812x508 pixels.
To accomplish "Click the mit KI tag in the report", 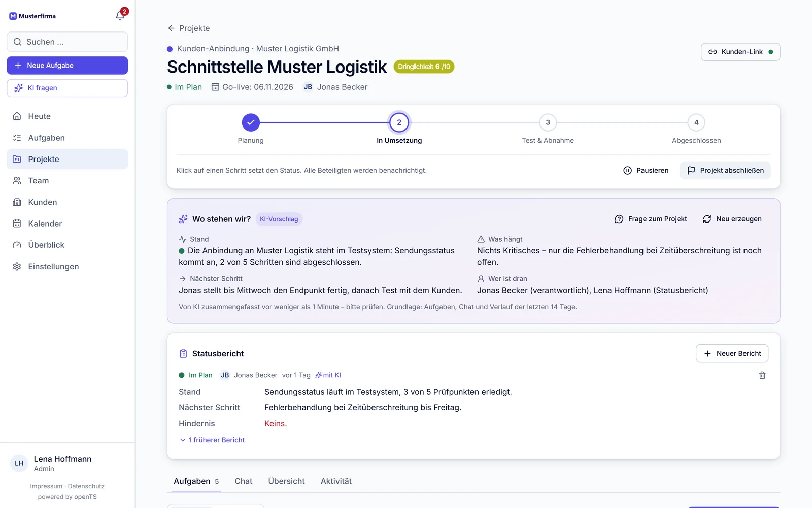I will pyautogui.click(x=328, y=375).
